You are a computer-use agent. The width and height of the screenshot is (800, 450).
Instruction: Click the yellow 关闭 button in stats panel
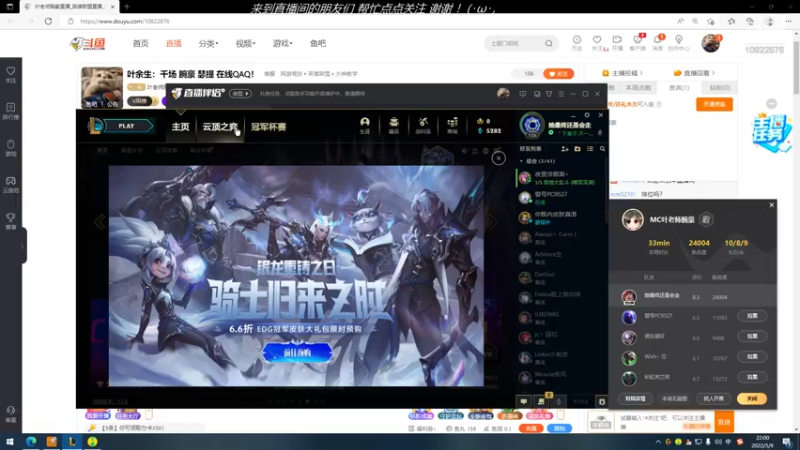pyautogui.click(x=752, y=398)
